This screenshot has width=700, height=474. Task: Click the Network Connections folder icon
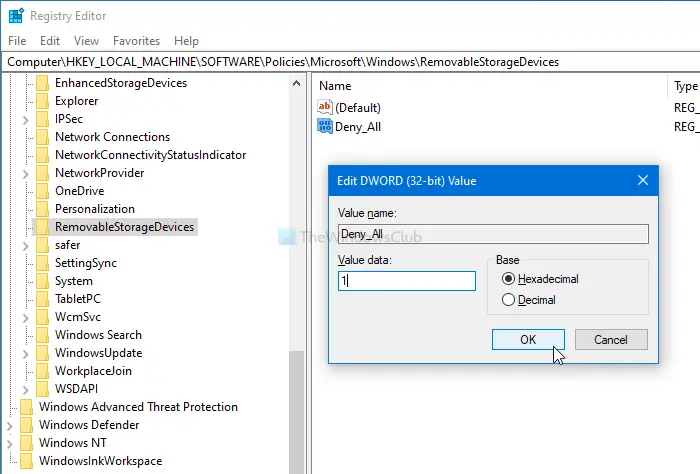[42, 137]
